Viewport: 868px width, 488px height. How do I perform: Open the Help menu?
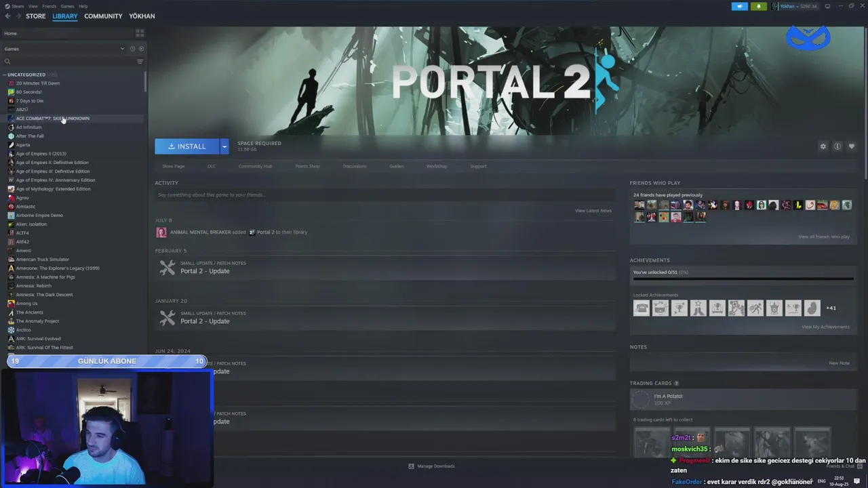[83, 6]
